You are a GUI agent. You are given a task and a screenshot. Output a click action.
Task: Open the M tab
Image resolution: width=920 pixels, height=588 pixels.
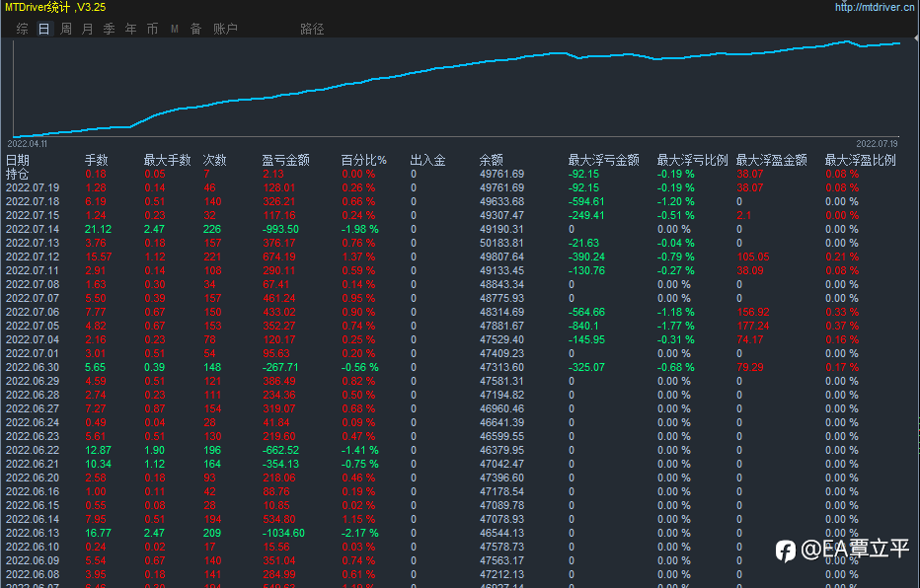pyautogui.click(x=175, y=29)
